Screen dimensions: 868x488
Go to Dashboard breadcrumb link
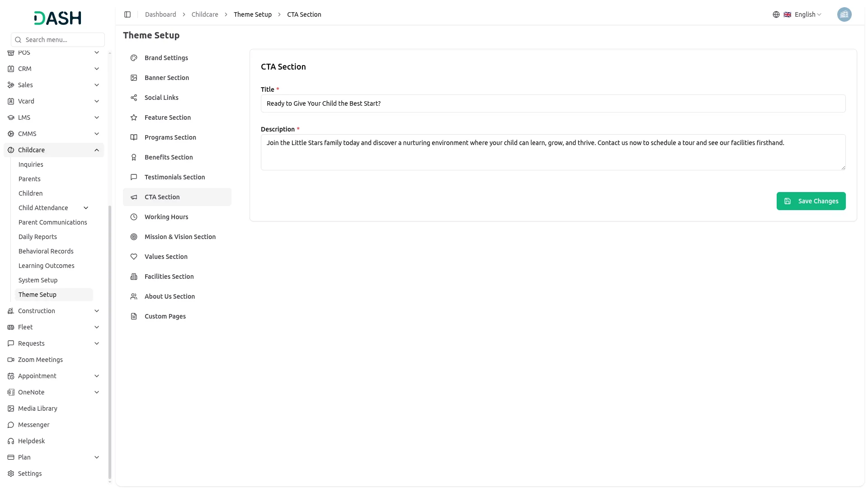click(x=160, y=14)
